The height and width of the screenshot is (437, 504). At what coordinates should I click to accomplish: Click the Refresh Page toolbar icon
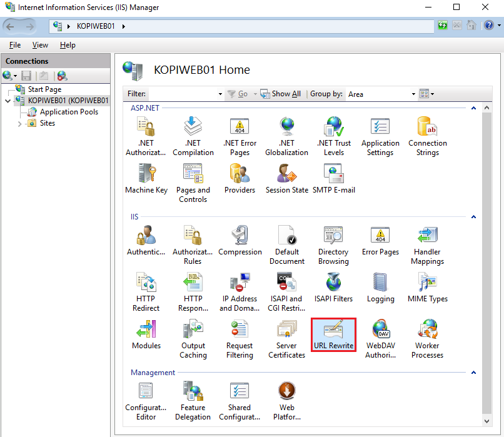443,25
